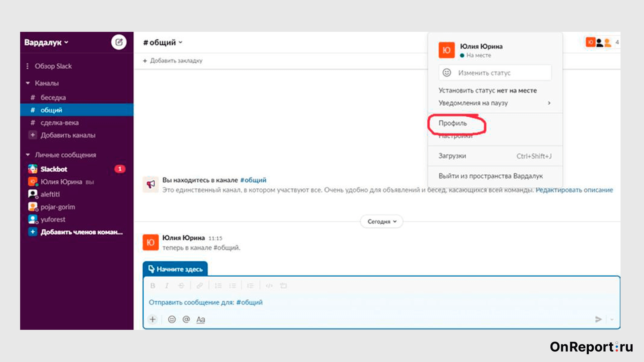Click the sender name Юлия Юрина
Screen dimensions: 644x362
point(183,238)
